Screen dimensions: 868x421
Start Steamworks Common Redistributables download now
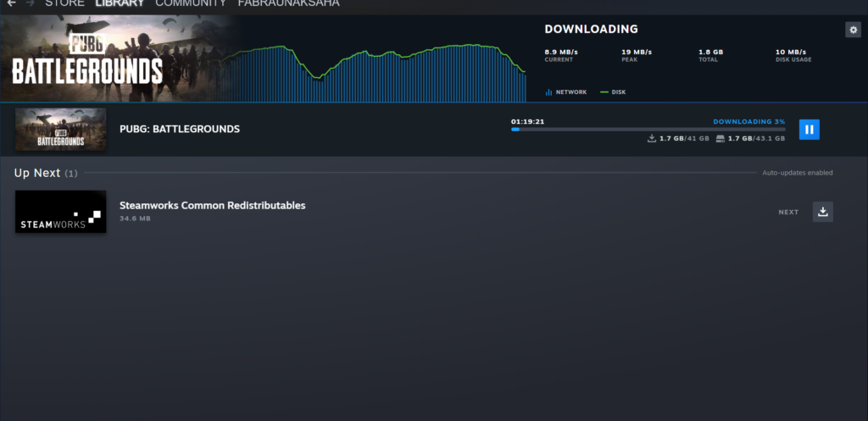point(822,212)
